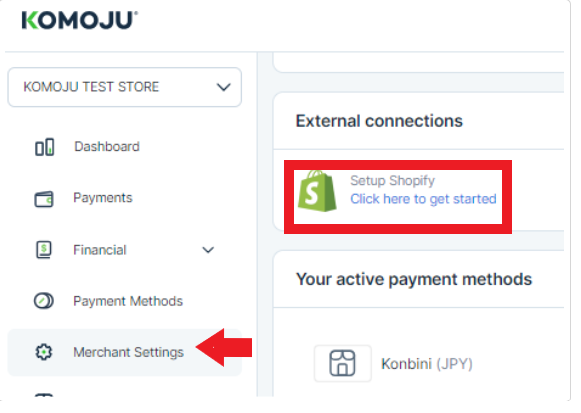
Task: Click the Merchant Settings gear icon
Action: point(44,352)
